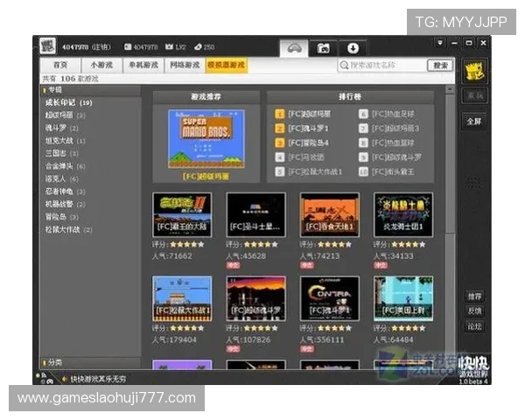Select 超级玛丽 (3) album
This screenshot has height=420, width=525.
[x=66, y=115]
